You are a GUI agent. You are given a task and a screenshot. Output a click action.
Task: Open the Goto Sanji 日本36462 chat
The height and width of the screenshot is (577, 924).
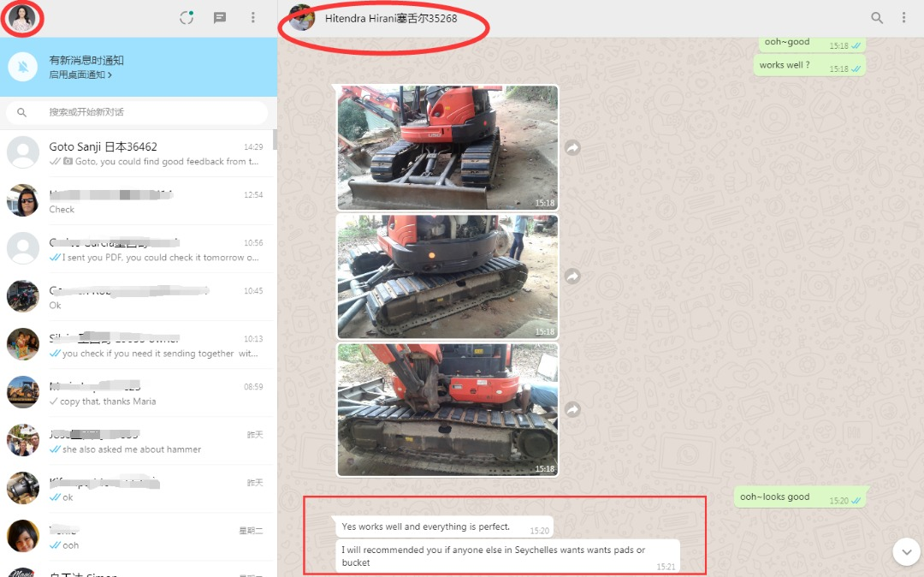tap(139, 152)
